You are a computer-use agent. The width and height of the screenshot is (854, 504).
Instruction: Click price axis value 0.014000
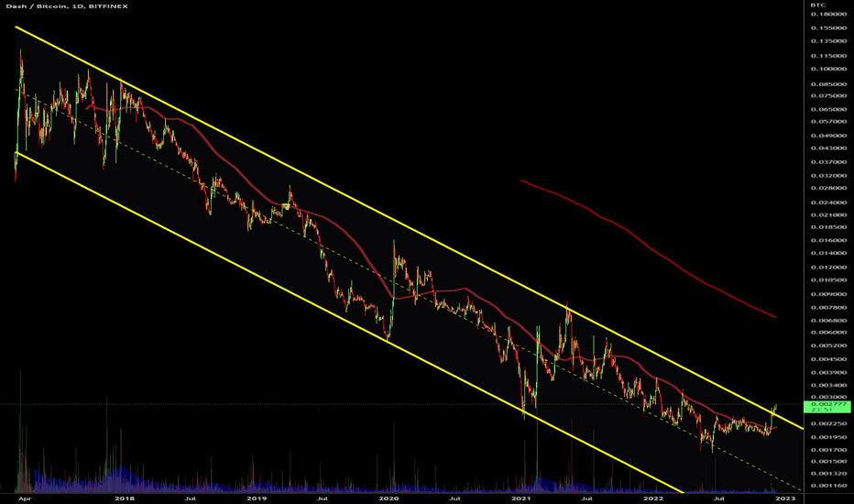(828, 253)
